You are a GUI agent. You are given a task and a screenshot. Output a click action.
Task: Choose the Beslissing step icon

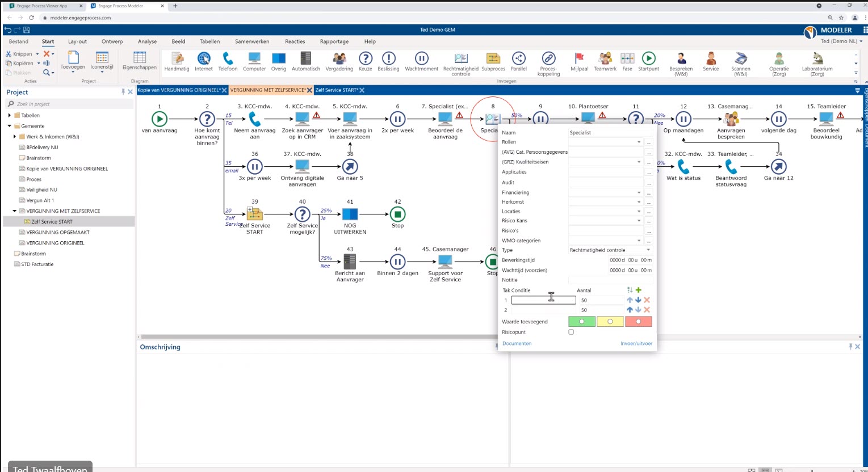388,58
